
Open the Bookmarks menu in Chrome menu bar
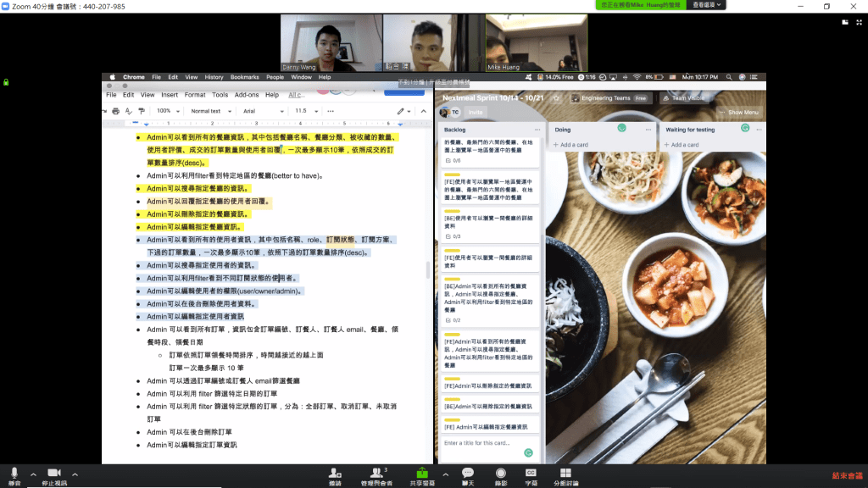[244, 77]
